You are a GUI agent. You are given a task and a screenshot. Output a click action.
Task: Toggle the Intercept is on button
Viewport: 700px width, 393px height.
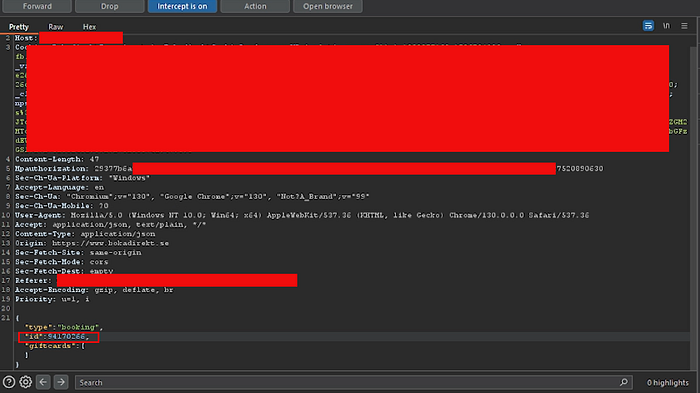pos(182,6)
